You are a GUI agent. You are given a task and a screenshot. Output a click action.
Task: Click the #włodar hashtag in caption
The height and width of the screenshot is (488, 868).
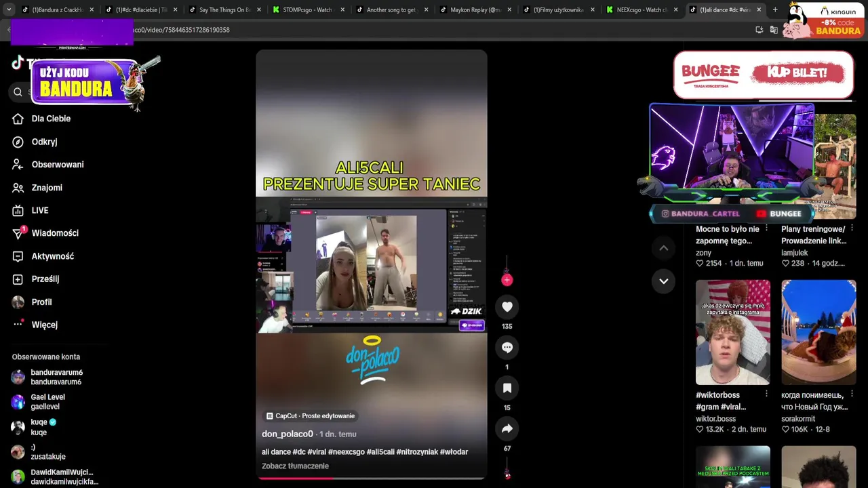point(454,451)
